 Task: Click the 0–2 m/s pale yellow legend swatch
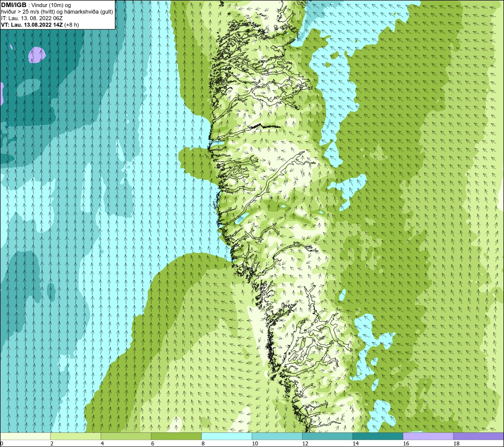pyautogui.click(x=25, y=436)
